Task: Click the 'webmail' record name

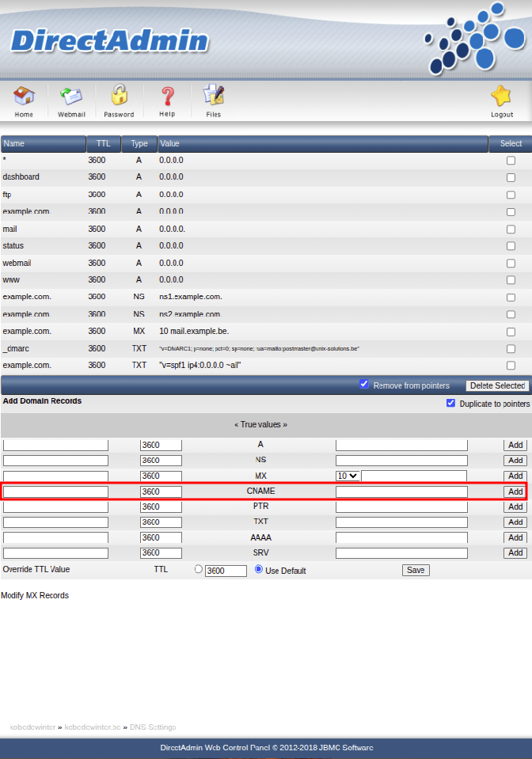Action: pos(17,264)
